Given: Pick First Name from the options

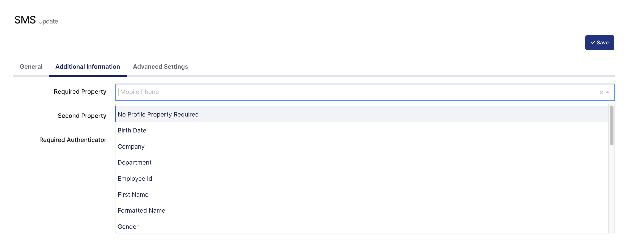Looking at the screenshot, I should [x=362, y=195].
